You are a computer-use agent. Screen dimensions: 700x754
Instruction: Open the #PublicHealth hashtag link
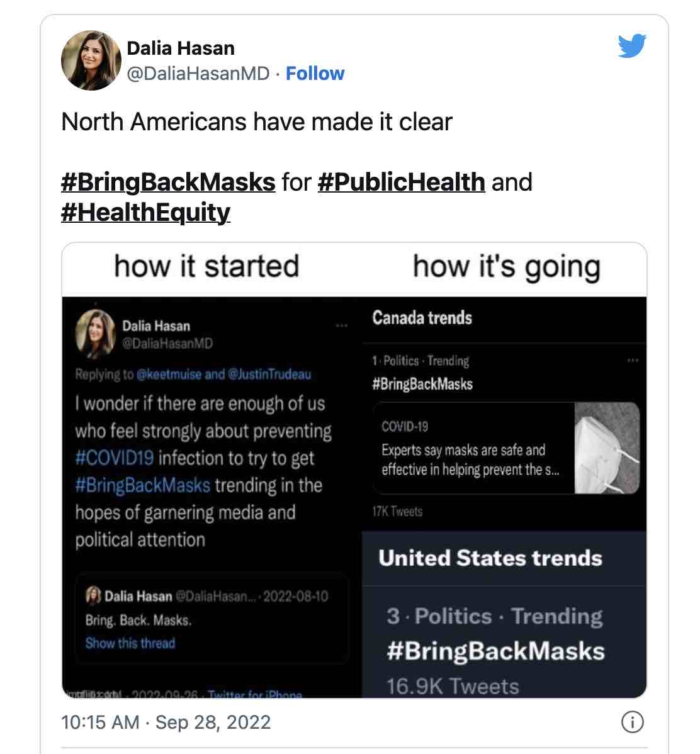[x=402, y=182]
